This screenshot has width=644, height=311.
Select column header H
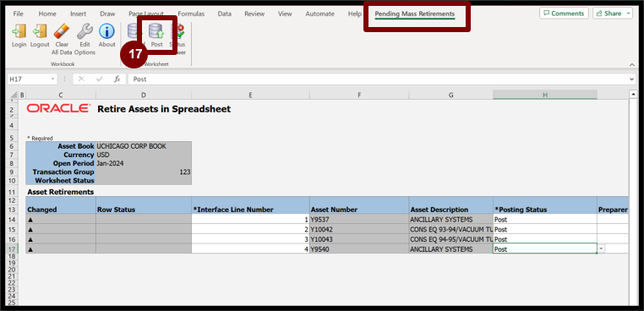click(545, 95)
